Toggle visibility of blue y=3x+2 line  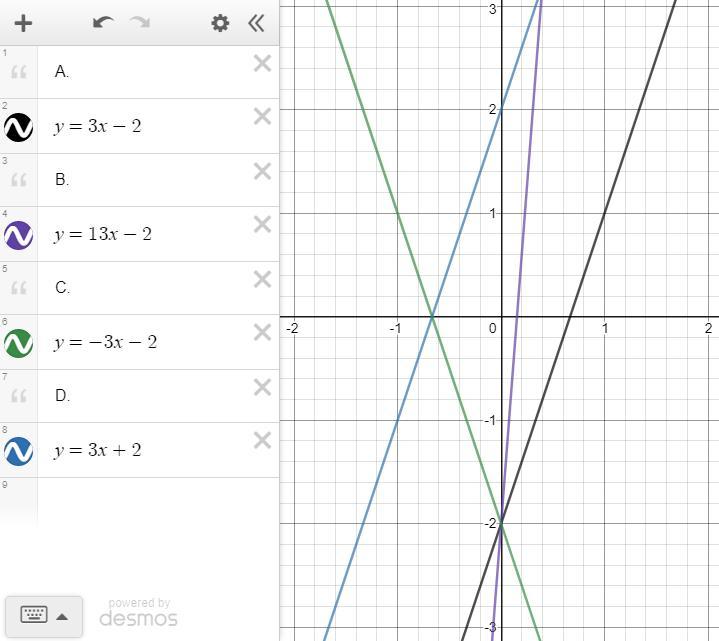pos(18,451)
